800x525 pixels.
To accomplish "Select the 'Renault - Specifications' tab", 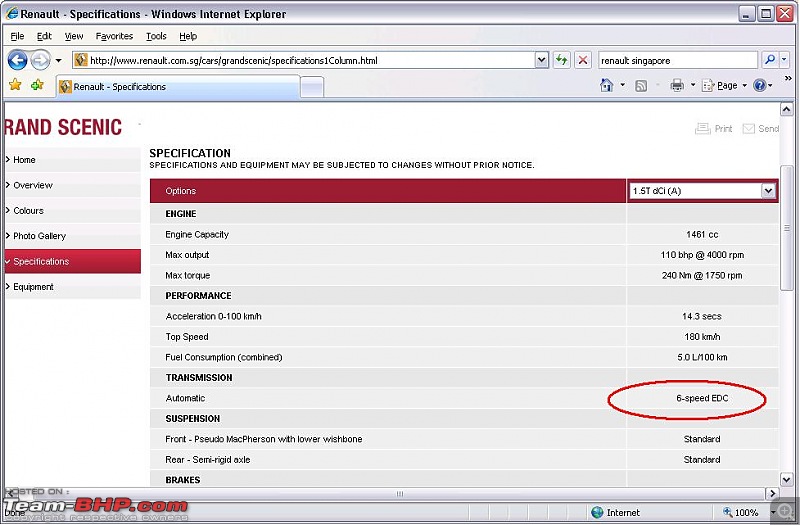I will pos(178,87).
